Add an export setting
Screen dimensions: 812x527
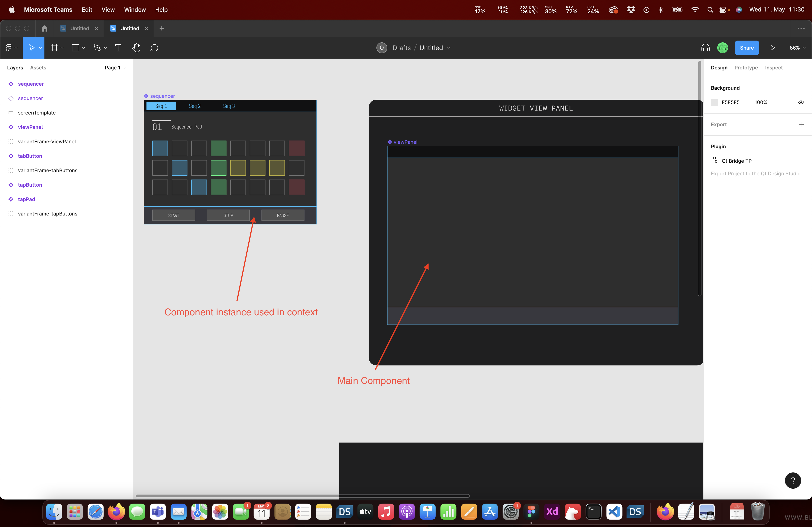[x=801, y=124]
